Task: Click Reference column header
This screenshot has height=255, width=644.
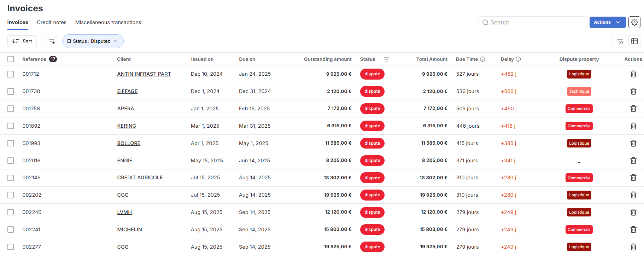Action: point(34,59)
